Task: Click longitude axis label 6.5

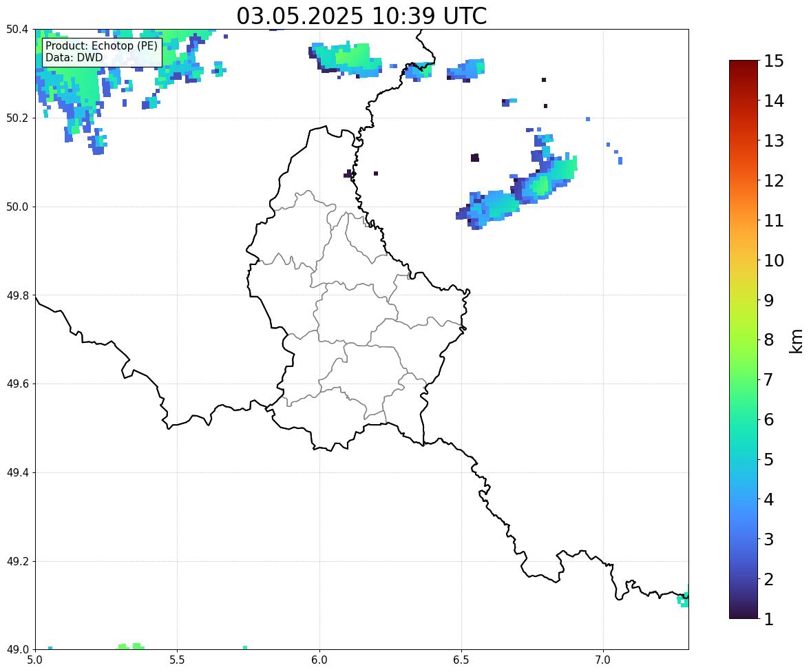Action: click(461, 660)
